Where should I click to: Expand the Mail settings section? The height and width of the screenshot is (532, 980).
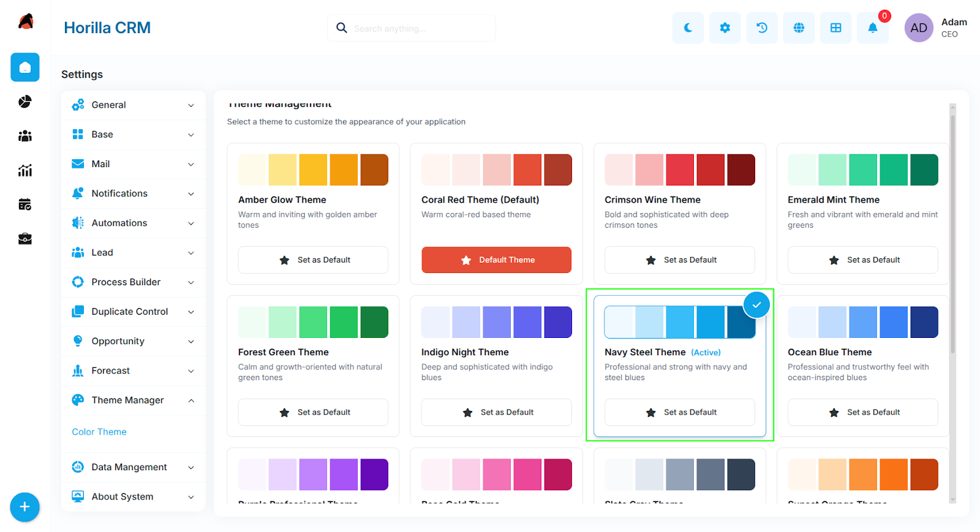[x=134, y=164]
